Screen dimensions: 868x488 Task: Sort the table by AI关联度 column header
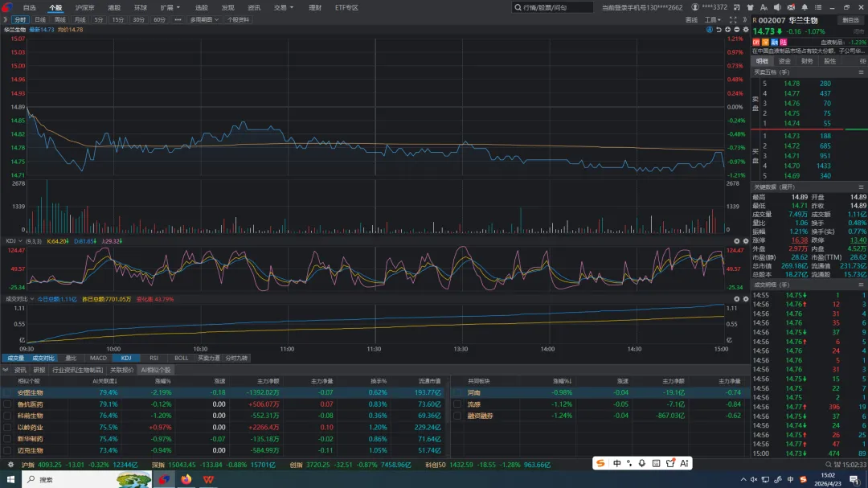point(104,381)
